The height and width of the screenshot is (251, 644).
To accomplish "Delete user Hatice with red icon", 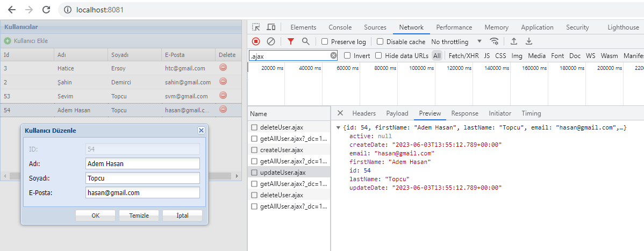I will (x=224, y=67).
